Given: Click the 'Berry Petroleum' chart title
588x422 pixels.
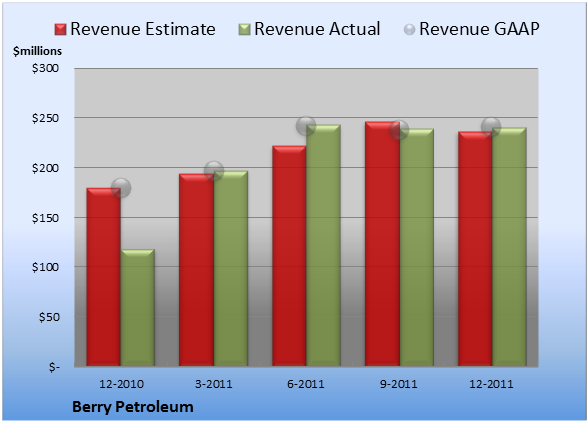Looking at the screenshot, I should (x=133, y=407).
